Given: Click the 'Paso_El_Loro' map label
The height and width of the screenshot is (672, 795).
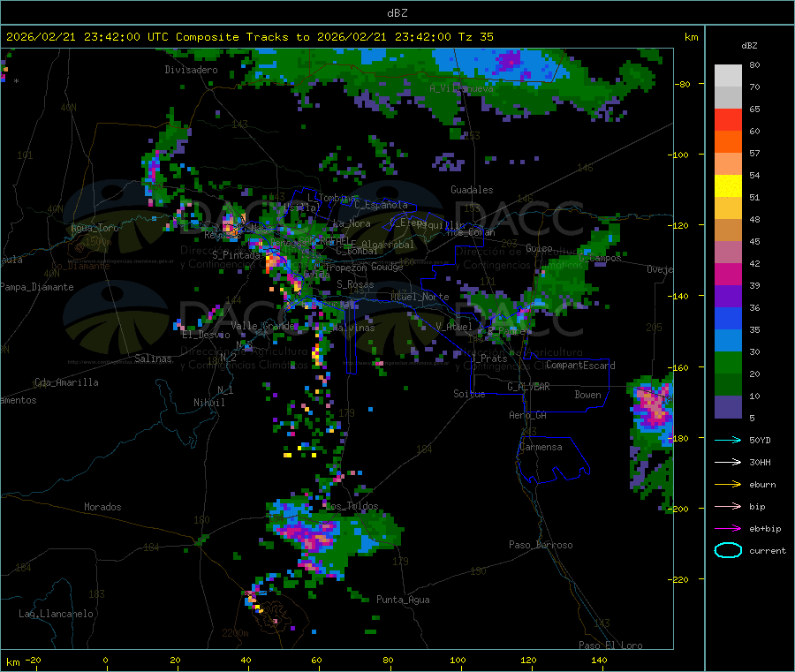Looking at the screenshot, I should tap(611, 646).
